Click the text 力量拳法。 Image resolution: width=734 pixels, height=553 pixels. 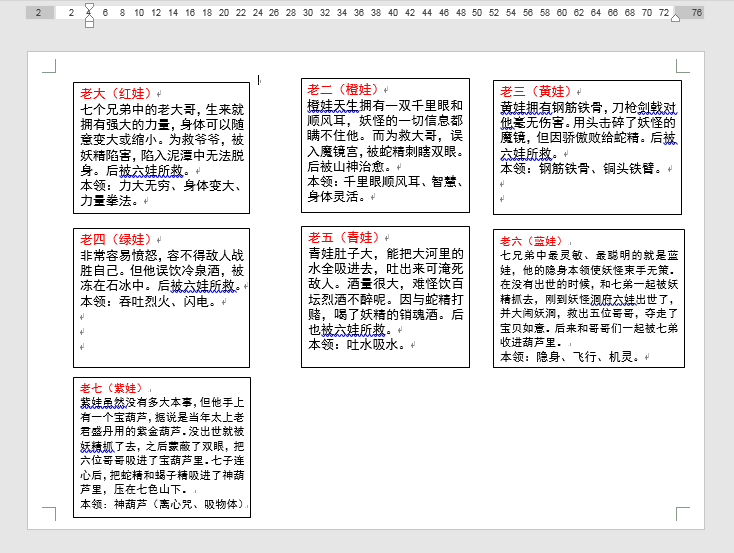point(110,201)
